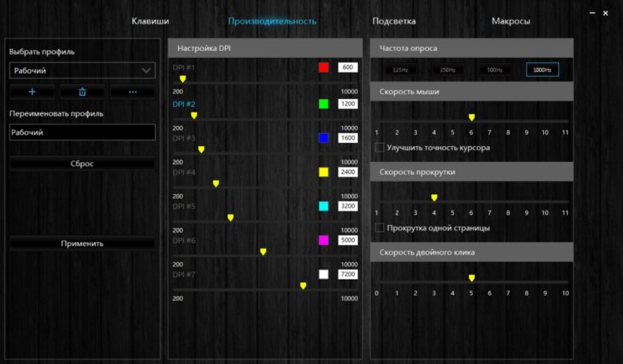Screen dimensions: 623x364
Task: Delete profile using trash icon
Action: pos(82,92)
